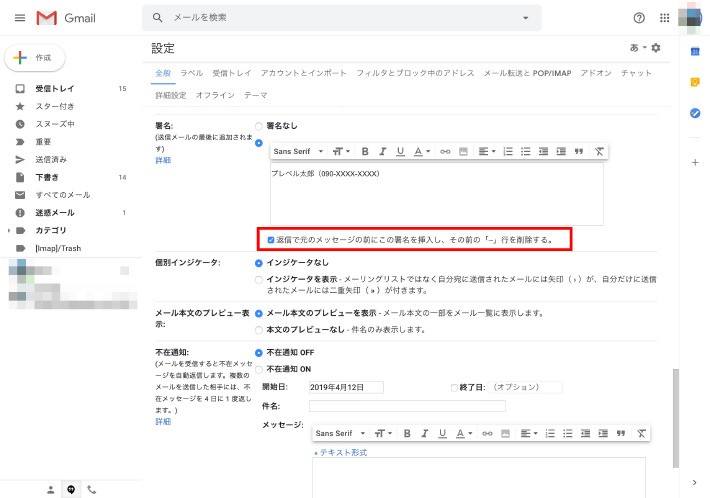Open signature alignment dropdown
710x498 pixels.
(x=487, y=151)
